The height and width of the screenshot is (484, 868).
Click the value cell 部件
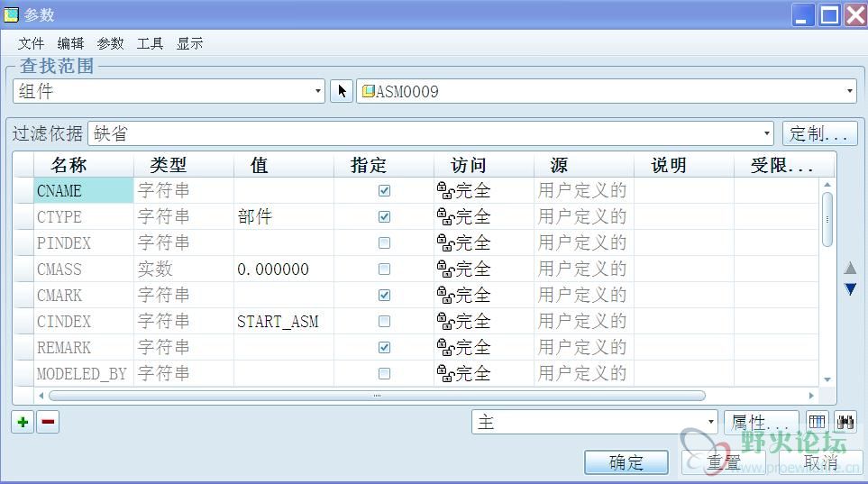pyautogui.click(x=284, y=216)
